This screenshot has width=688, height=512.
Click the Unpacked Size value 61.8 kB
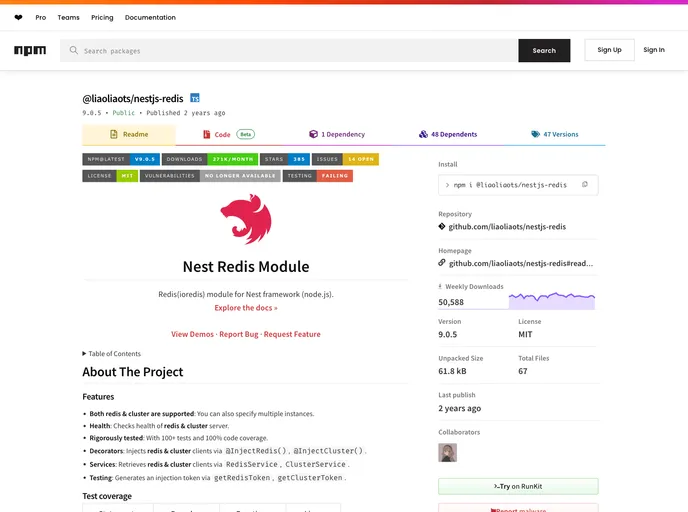point(452,371)
